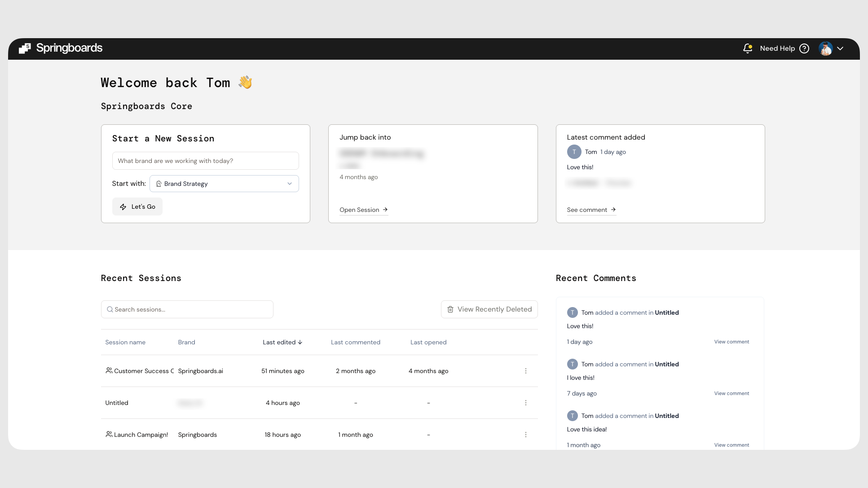The width and height of the screenshot is (868, 488).
Task: Open the user profile avatar
Action: click(x=825, y=48)
